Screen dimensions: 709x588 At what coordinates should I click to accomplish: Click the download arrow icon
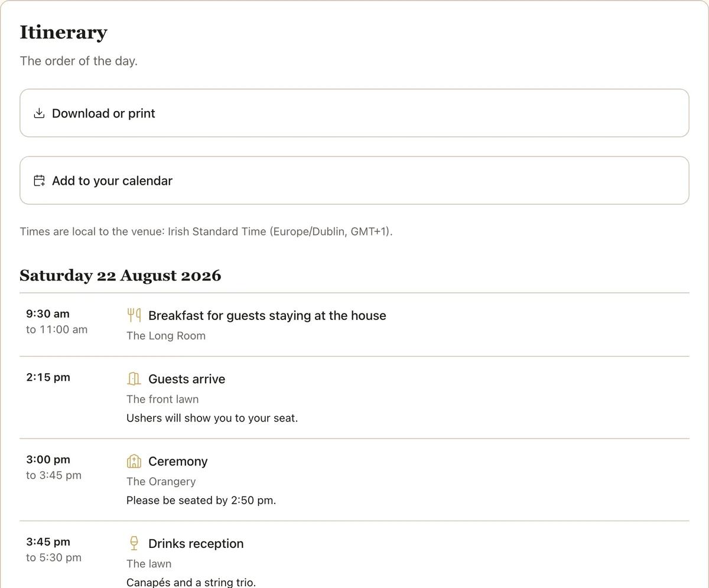39,113
